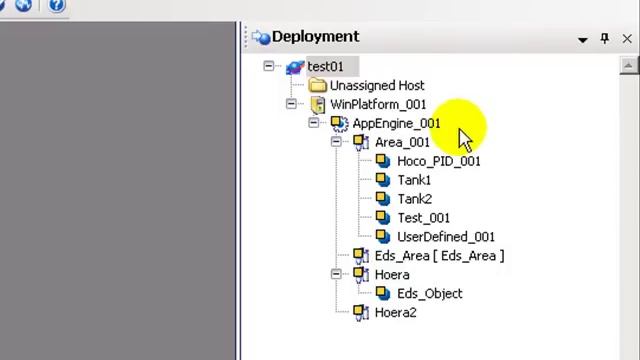Image resolution: width=640 pixels, height=360 pixels.
Task: Click the Deployment panel title icon
Action: (261, 37)
